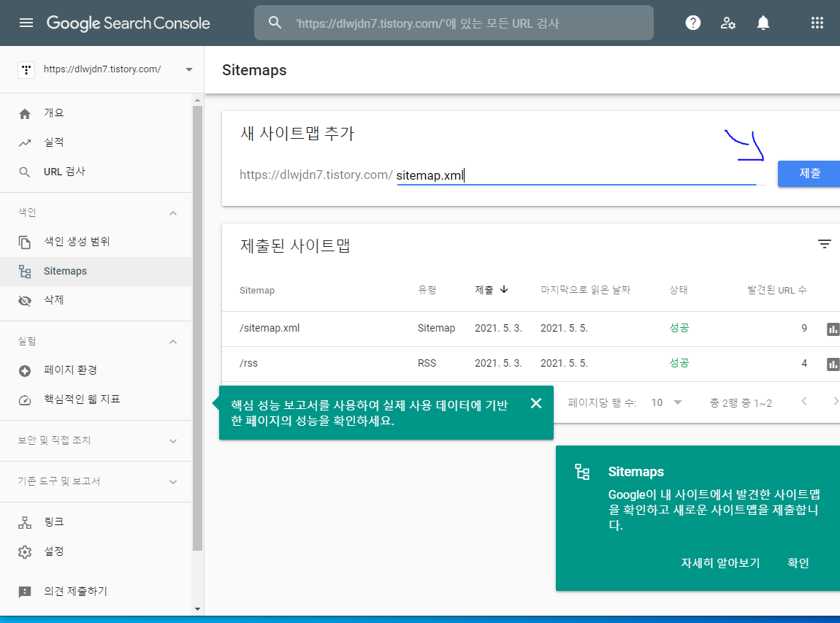This screenshot has width=840, height=623.
Task: Click the Google Search Console logo
Action: click(128, 23)
